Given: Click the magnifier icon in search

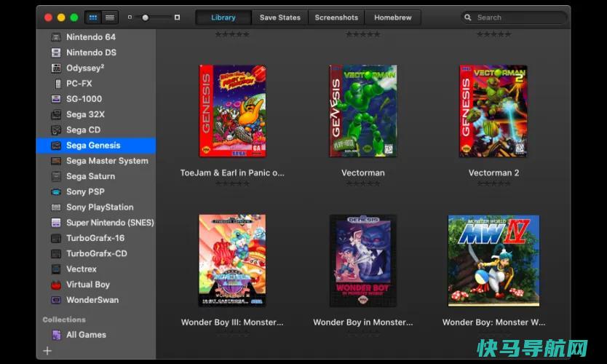Looking at the screenshot, I should (x=468, y=17).
